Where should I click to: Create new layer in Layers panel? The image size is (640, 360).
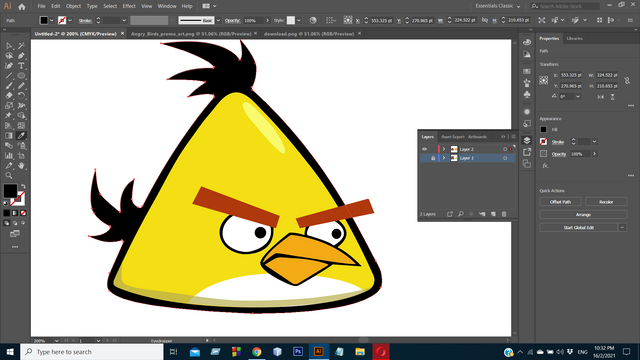click(493, 214)
